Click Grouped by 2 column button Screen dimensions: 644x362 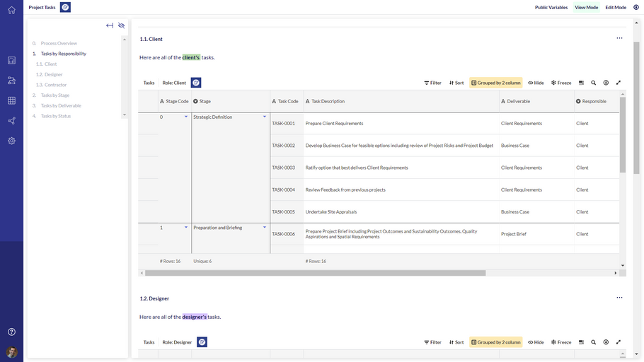pyautogui.click(x=495, y=83)
